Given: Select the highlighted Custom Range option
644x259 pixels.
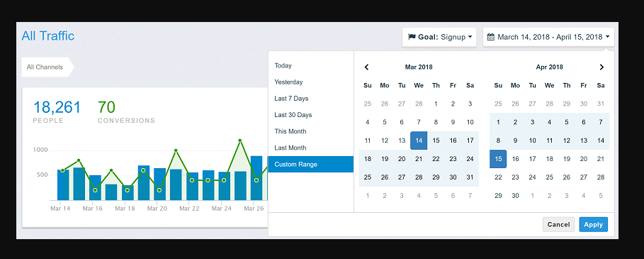Looking at the screenshot, I should [311, 164].
